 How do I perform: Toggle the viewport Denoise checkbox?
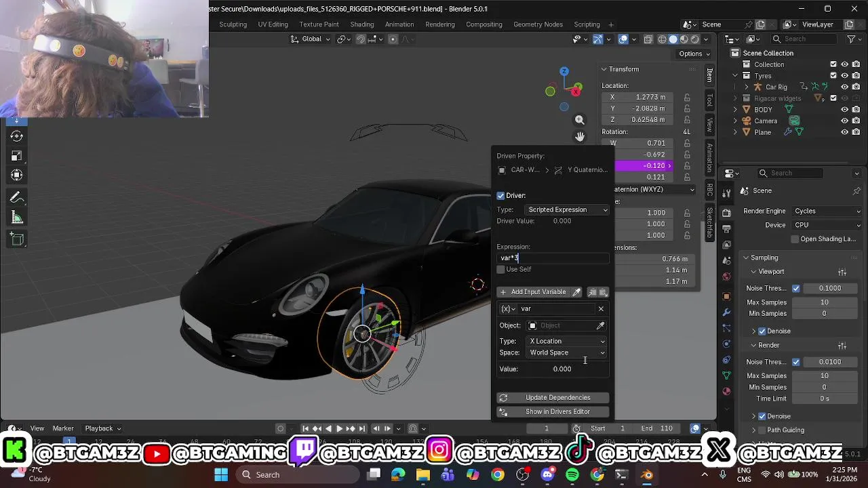762,331
